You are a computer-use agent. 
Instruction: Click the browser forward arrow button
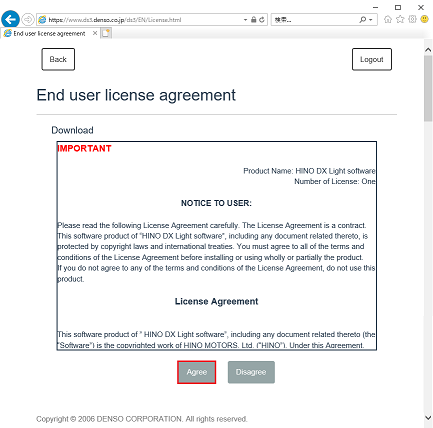[28, 20]
